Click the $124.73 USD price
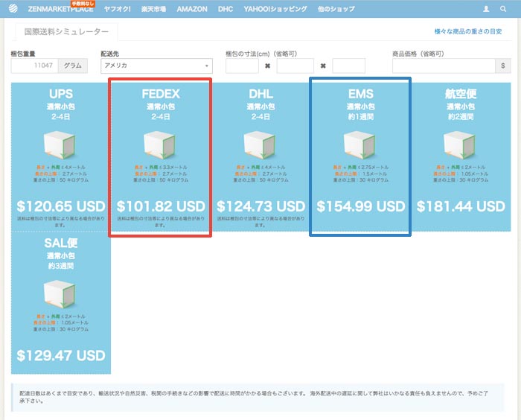 260,206
